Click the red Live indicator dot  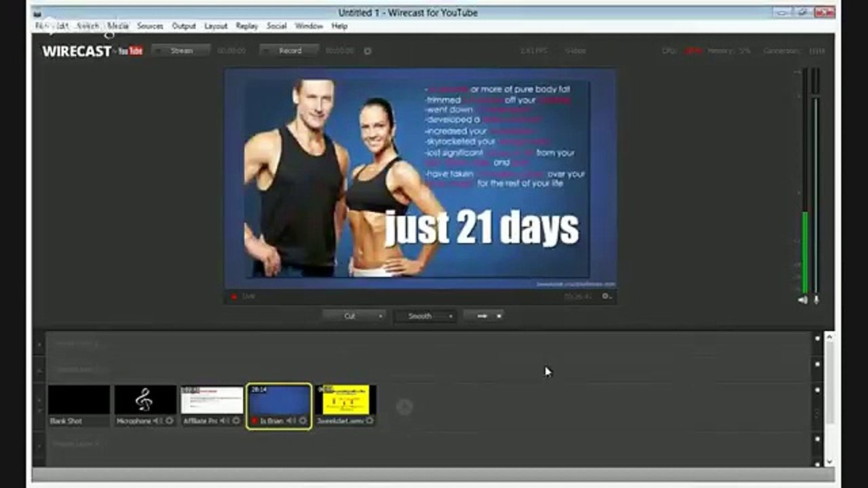234,296
